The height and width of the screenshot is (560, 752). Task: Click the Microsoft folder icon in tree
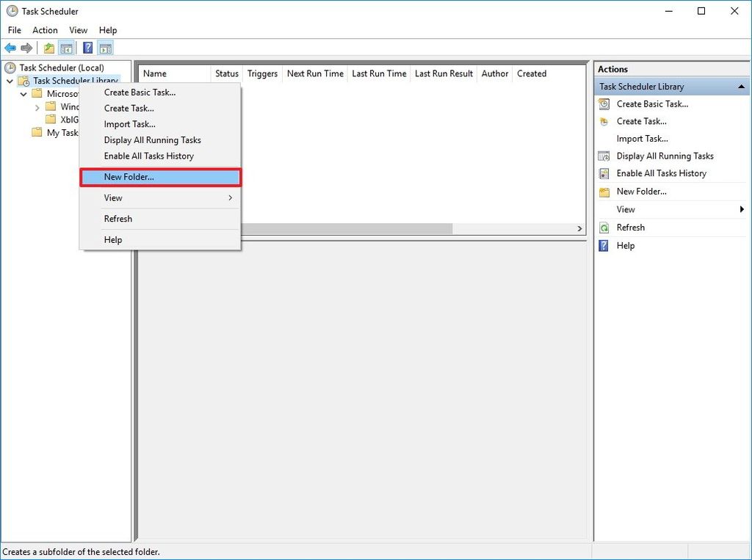tap(37, 93)
